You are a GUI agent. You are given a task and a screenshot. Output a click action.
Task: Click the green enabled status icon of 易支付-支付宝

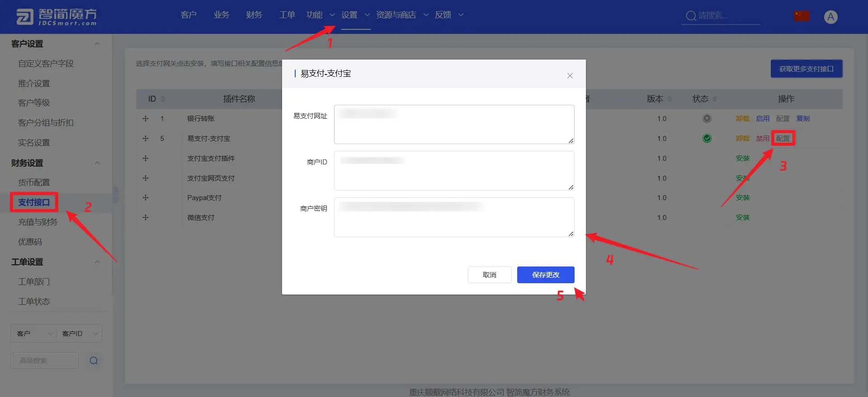click(x=707, y=138)
